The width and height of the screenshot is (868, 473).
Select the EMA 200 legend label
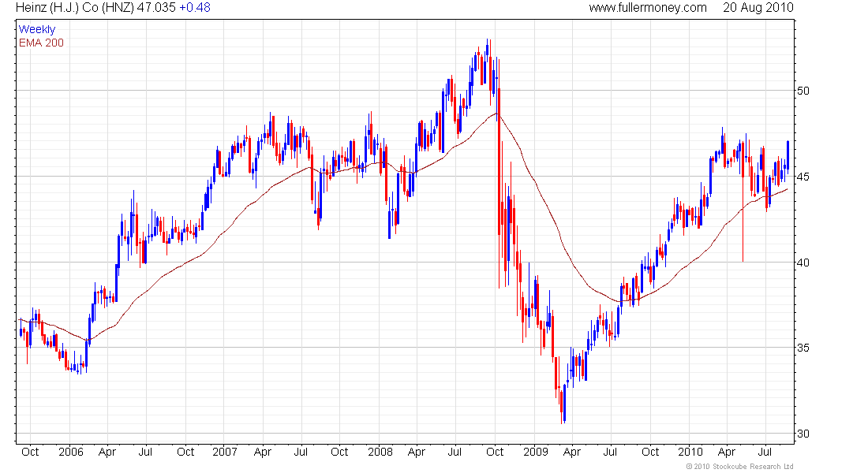(x=41, y=43)
